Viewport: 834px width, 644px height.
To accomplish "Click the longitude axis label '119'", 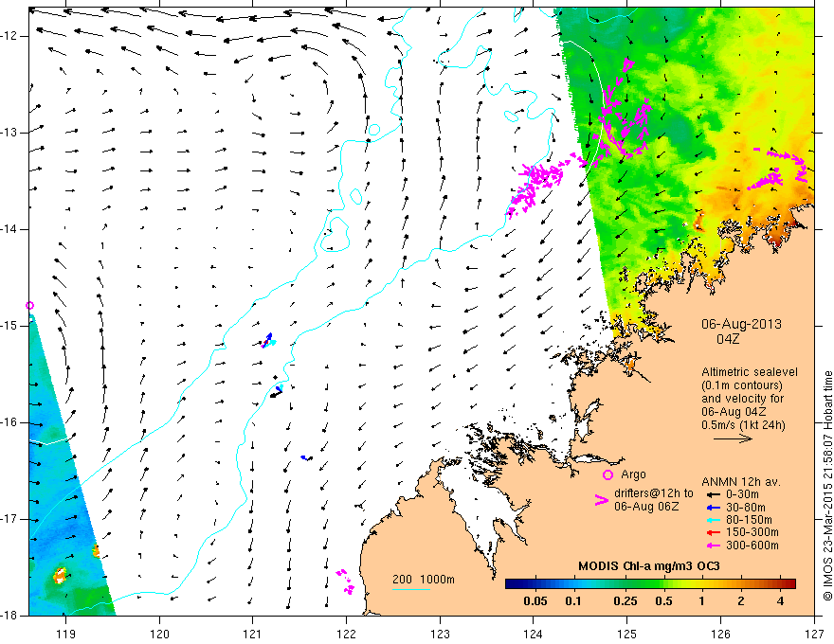I will click(x=66, y=634).
